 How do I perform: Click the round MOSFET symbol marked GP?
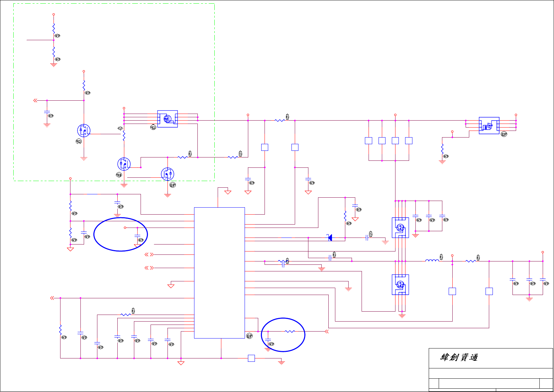pos(167,174)
